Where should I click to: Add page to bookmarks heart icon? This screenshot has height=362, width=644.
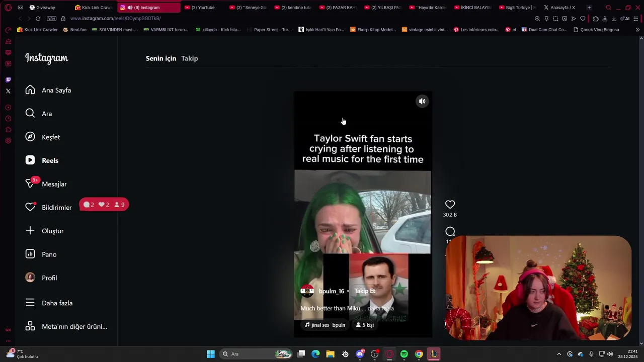pos(583,19)
